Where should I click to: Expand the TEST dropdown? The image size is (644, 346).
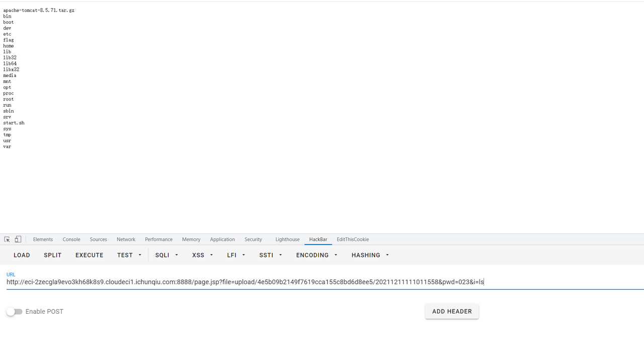pyautogui.click(x=129, y=255)
